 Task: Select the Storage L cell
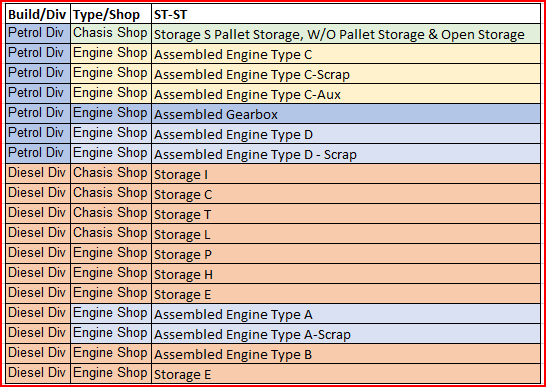346,234
